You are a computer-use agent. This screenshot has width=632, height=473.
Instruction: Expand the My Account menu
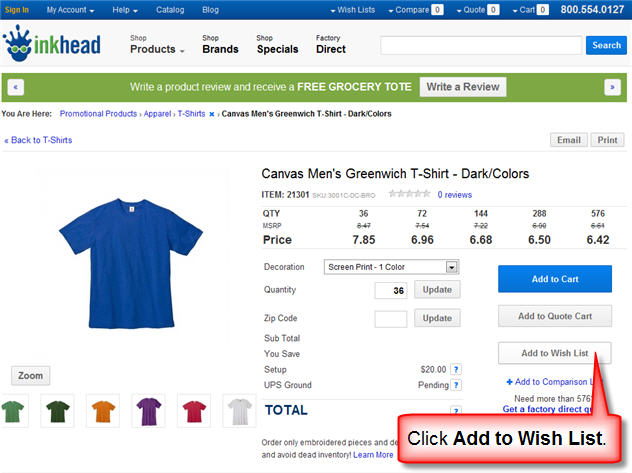click(70, 10)
